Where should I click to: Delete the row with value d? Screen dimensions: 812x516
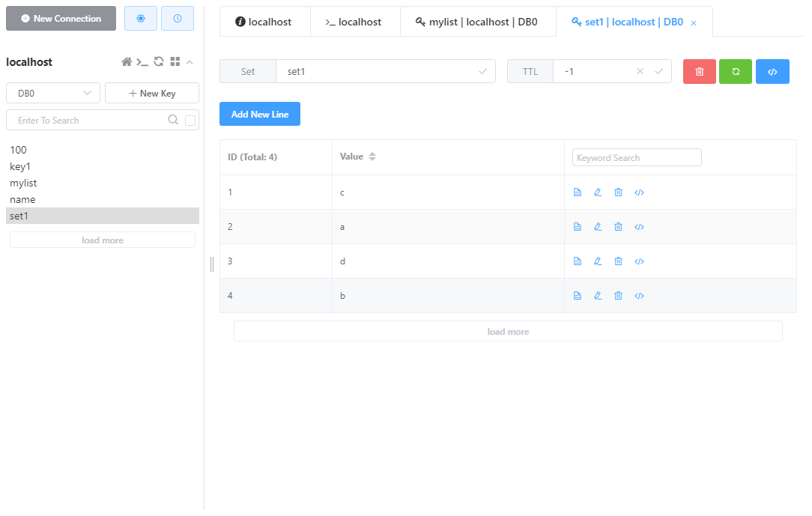(x=618, y=261)
